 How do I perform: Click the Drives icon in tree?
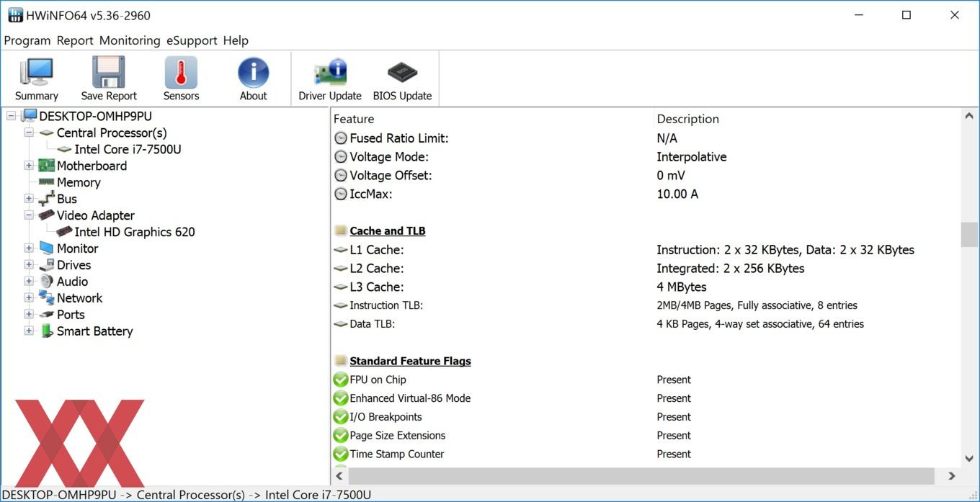(46, 265)
